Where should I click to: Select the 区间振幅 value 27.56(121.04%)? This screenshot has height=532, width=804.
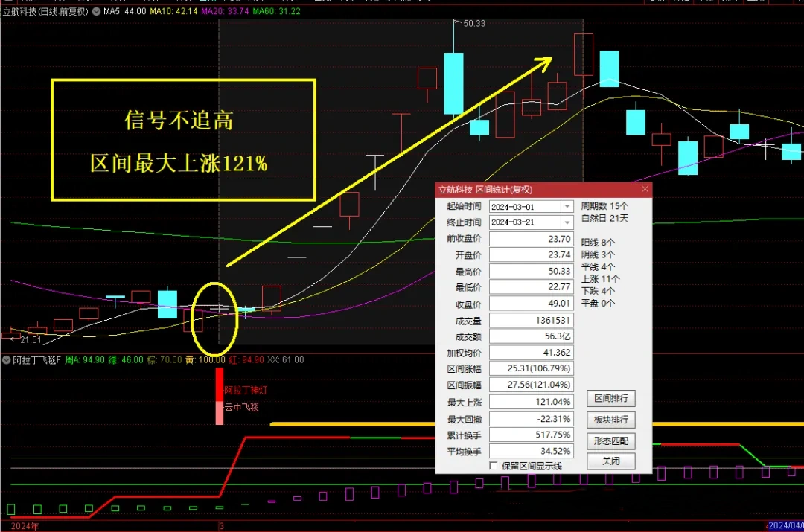pos(532,385)
